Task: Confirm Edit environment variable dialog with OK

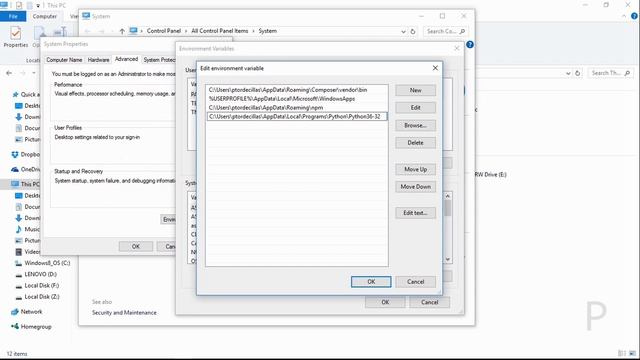Action: pyautogui.click(x=371, y=282)
